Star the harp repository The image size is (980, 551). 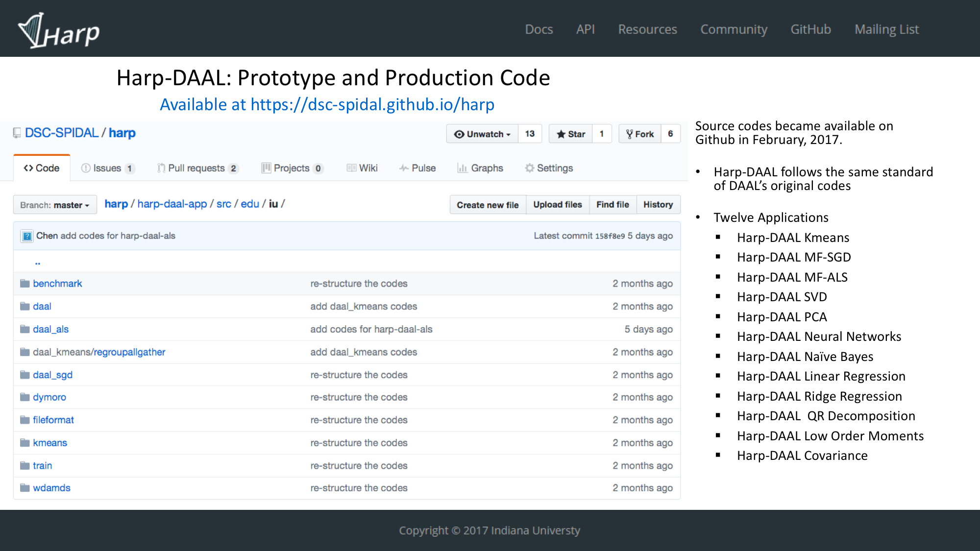click(x=571, y=134)
